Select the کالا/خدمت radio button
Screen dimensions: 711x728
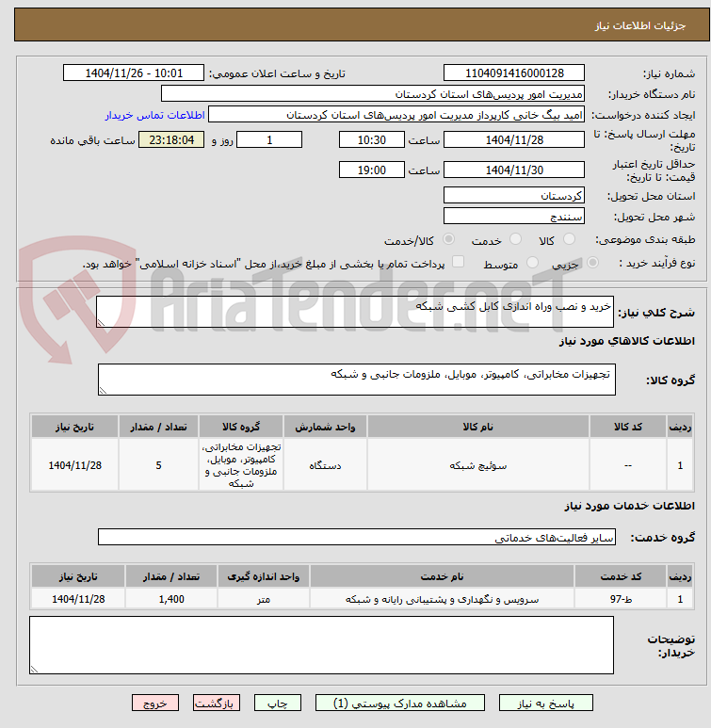pyautogui.click(x=448, y=239)
